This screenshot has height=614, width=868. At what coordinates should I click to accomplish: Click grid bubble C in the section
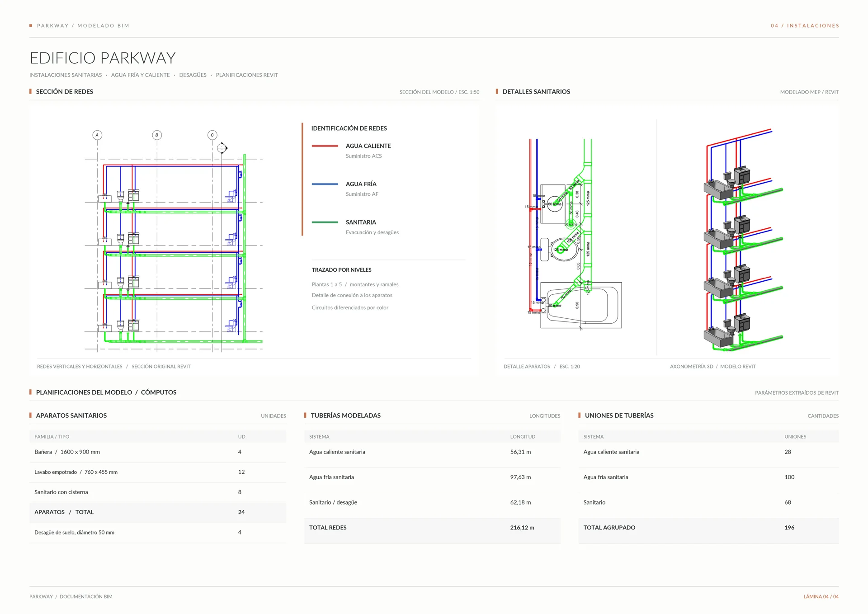212,135
